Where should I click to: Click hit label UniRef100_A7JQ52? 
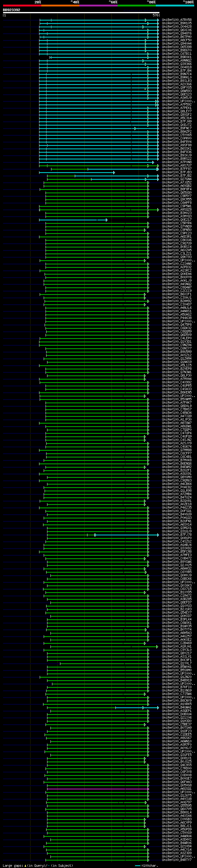click(x=177, y=182)
